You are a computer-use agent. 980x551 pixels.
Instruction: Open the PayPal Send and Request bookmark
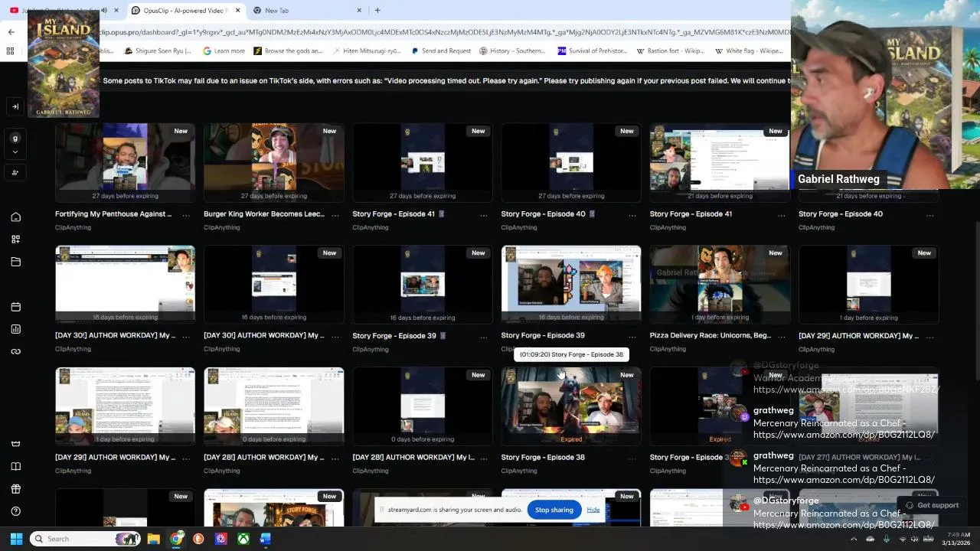click(441, 51)
